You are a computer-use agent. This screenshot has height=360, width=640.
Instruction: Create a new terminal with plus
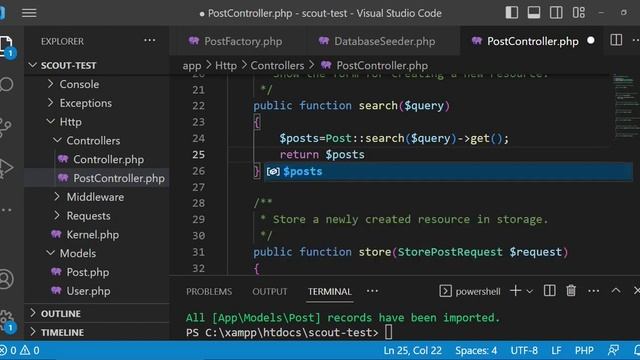click(516, 291)
